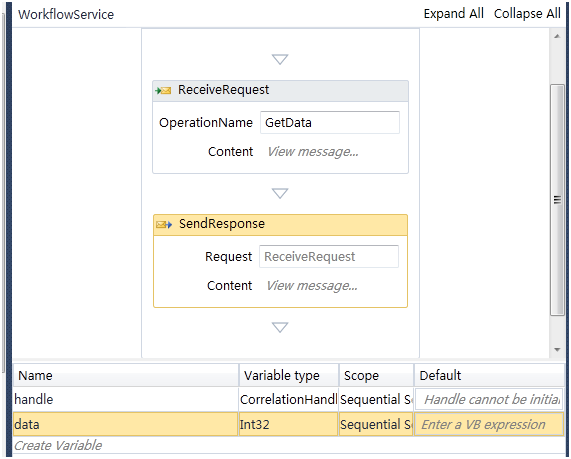Screen dimensions: 571x459
Task: Open ReceiveRequest View message content
Action: [x=313, y=152]
